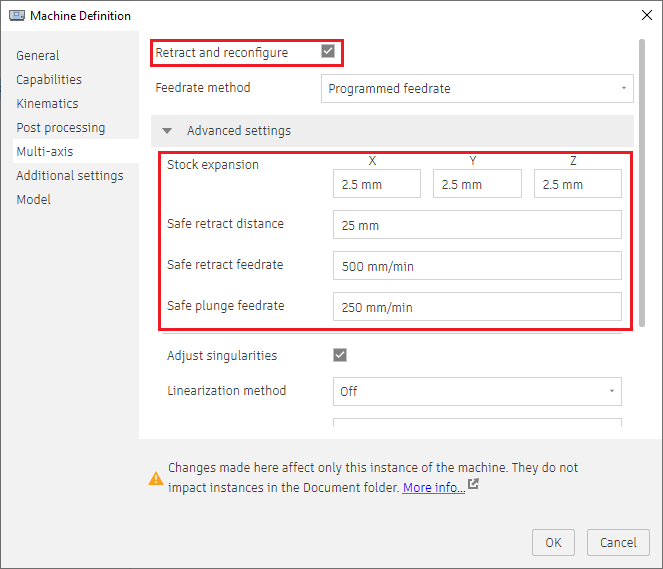Click the Stock expansion Z field
The height and width of the screenshot is (569, 663).
578,184
